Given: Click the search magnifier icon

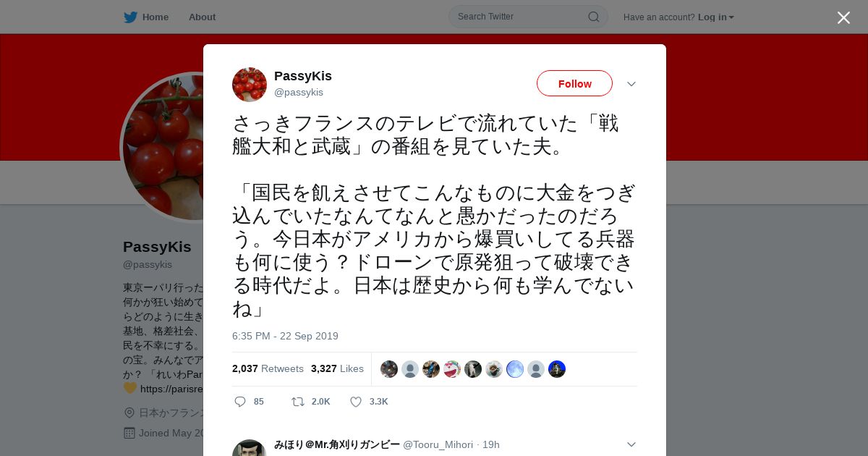Looking at the screenshot, I should pos(593,17).
